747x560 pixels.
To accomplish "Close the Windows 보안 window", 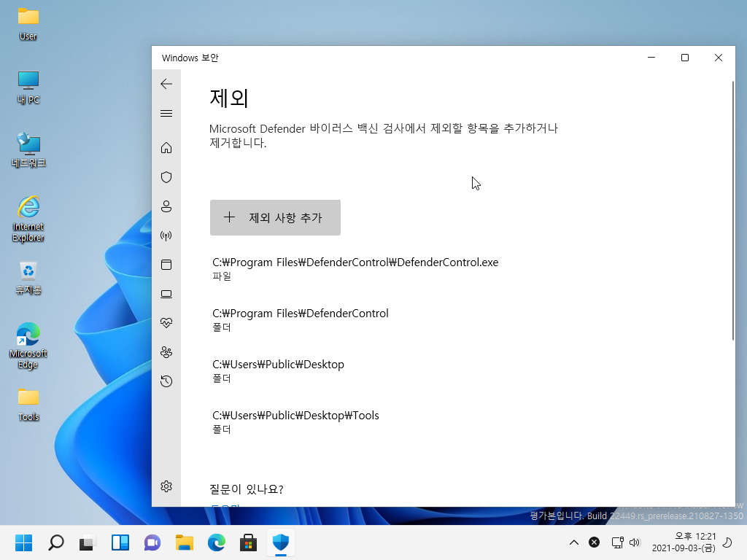I will click(719, 58).
